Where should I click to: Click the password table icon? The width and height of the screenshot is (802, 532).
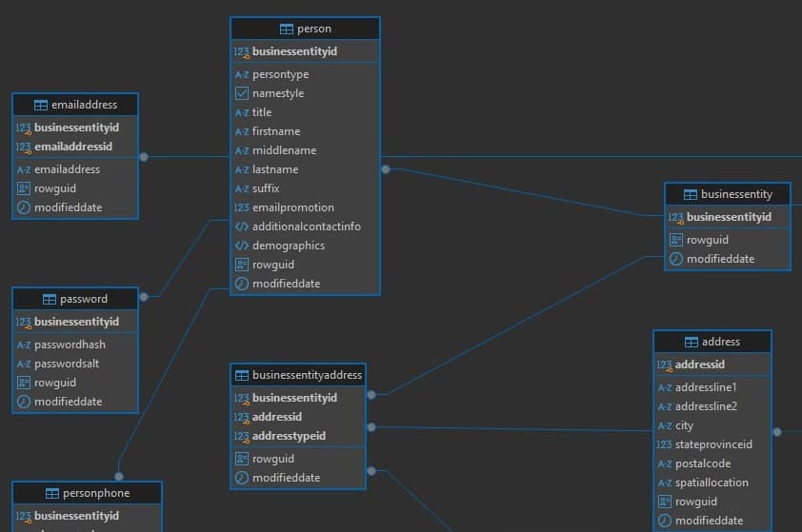pos(50,299)
